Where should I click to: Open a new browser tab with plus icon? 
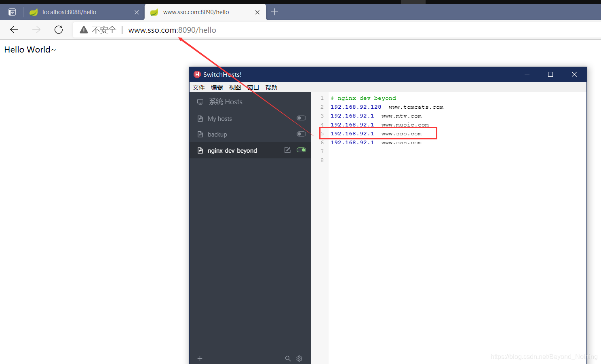pos(274,12)
